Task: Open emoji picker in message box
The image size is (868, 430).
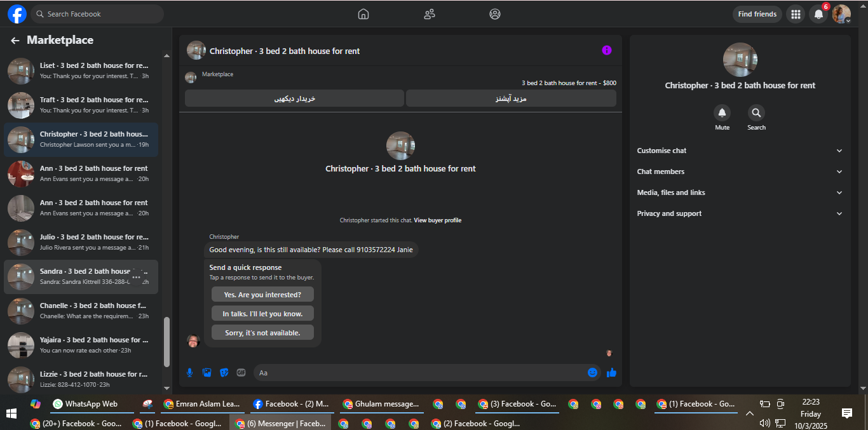Action: point(592,373)
